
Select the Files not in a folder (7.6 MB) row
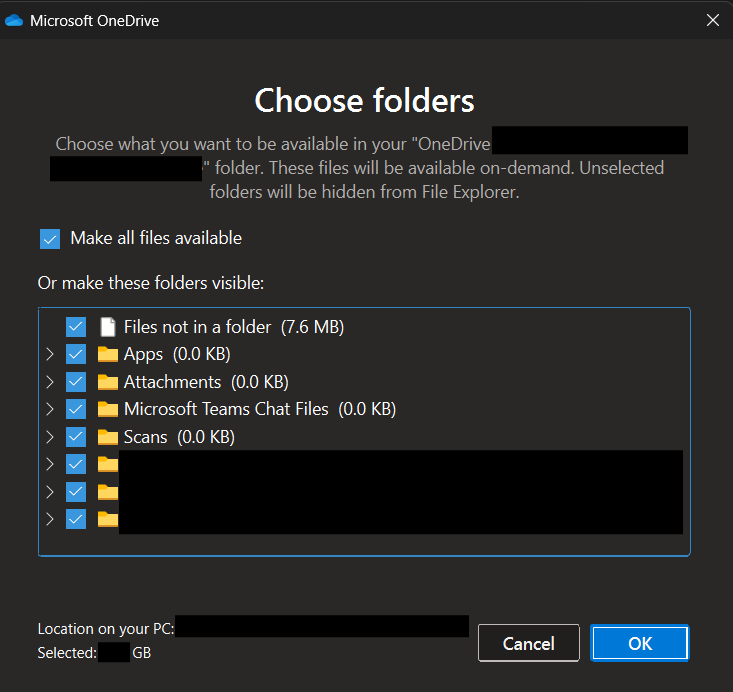[234, 327]
